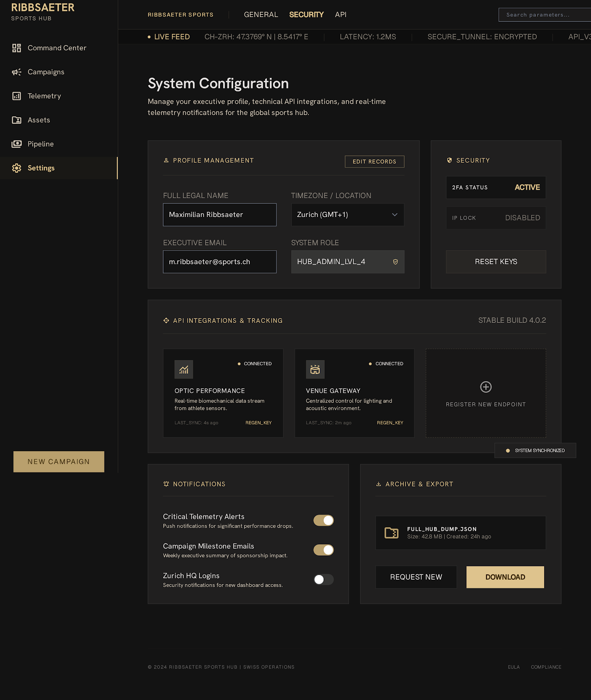Click the shield icon in System Role field
This screenshot has height=700, width=591.
click(395, 262)
